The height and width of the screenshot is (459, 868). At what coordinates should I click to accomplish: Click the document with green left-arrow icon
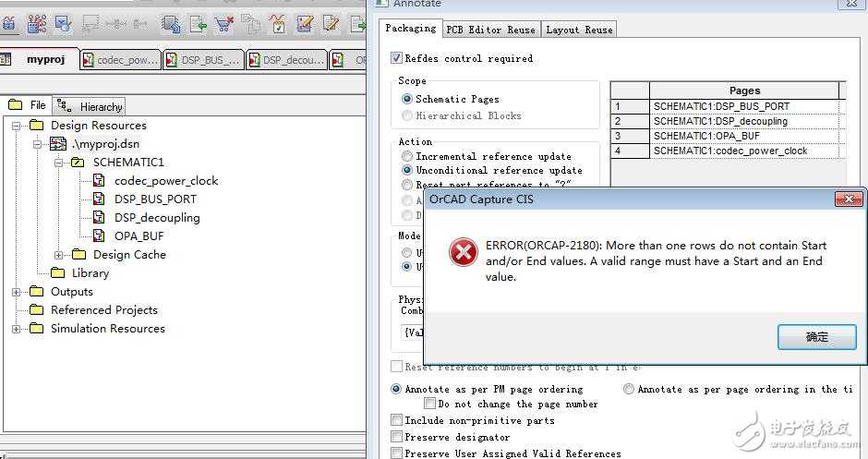(x=198, y=24)
